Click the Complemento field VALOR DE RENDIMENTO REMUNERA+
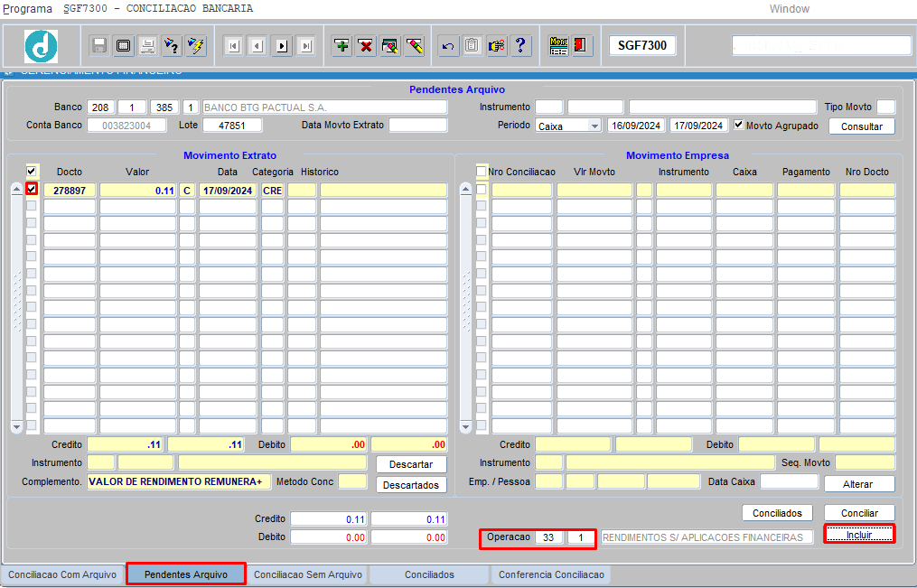This screenshot has height=588, width=917. (179, 481)
